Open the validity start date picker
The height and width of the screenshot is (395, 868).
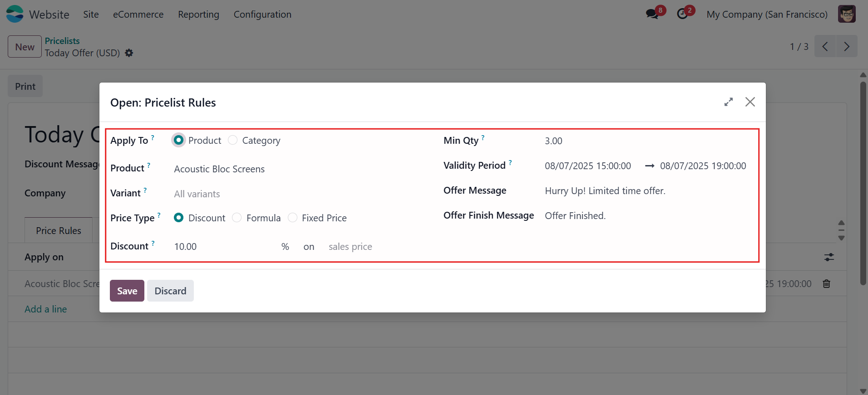pos(588,166)
